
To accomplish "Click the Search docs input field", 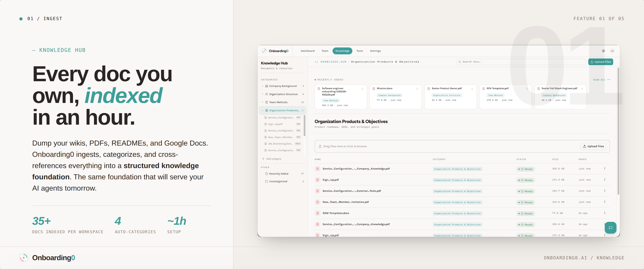I will point(520,62).
